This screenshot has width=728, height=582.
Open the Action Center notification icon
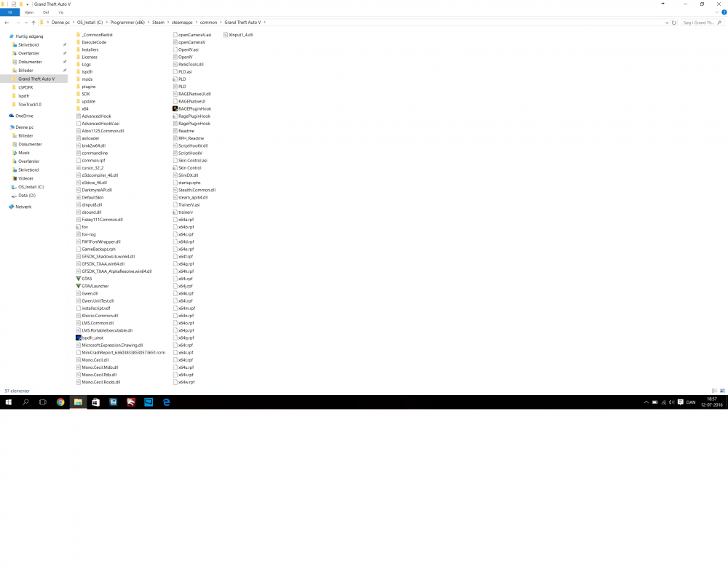681,402
